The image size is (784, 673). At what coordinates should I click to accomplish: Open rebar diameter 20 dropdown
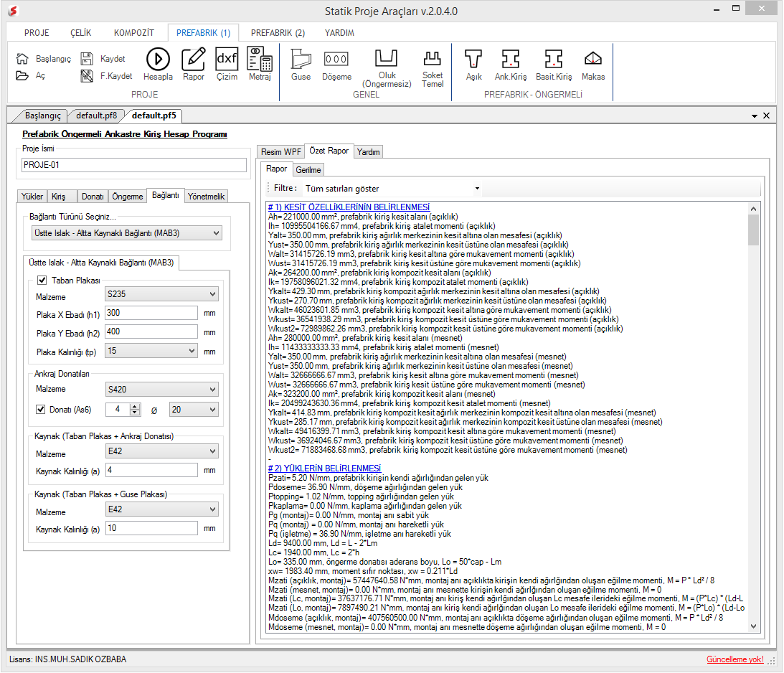pos(194,410)
